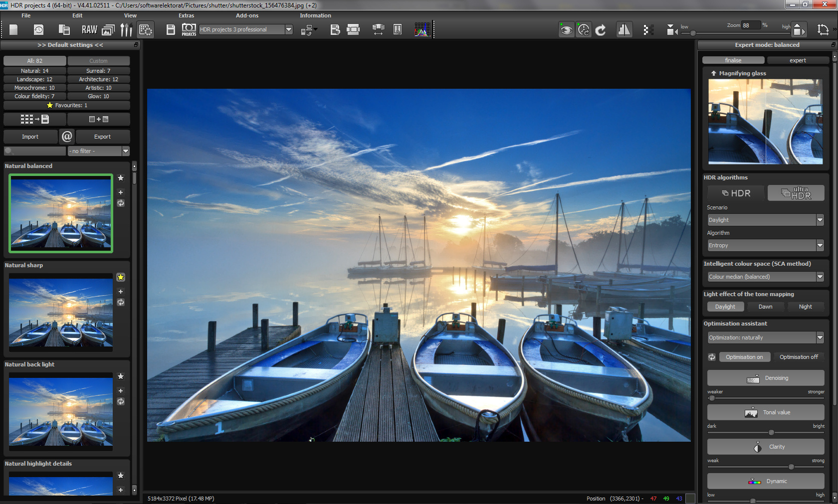Open the Information menu
The height and width of the screenshot is (504, 838).
(315, 15)
